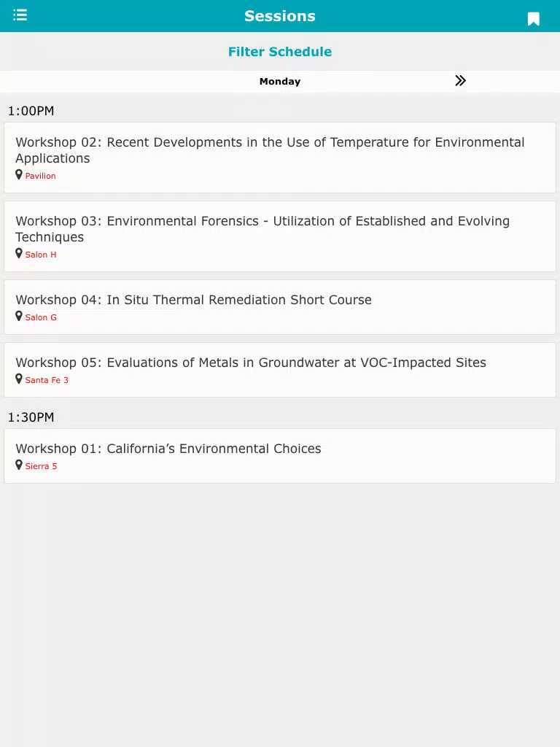Open the Filter Schedule options
This screenshot has height=747, width=560.
click(280, 52)
